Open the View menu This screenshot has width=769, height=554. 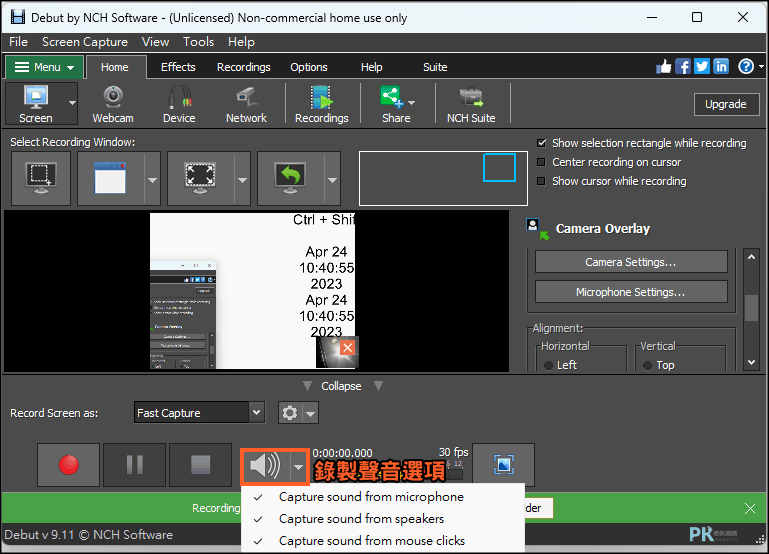click(155, 42)
